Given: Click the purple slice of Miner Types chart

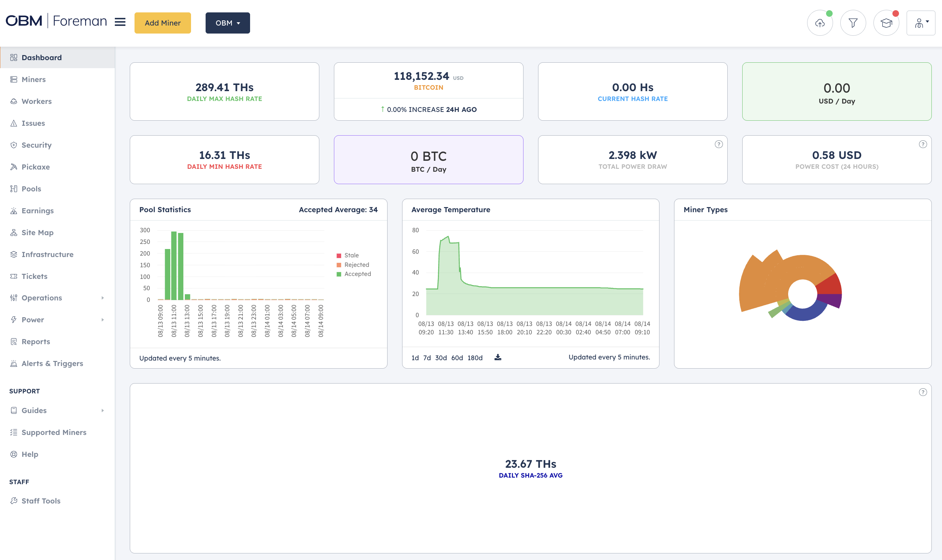Looking at the screenshot, I should click(831, 300).
